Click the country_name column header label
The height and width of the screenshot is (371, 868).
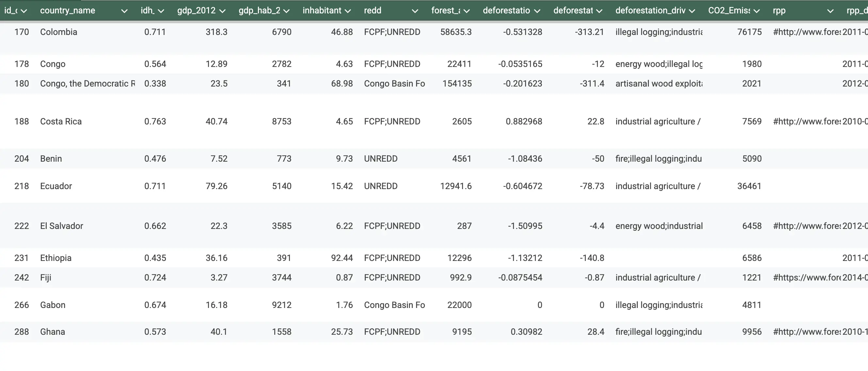[x=67, y=10]
